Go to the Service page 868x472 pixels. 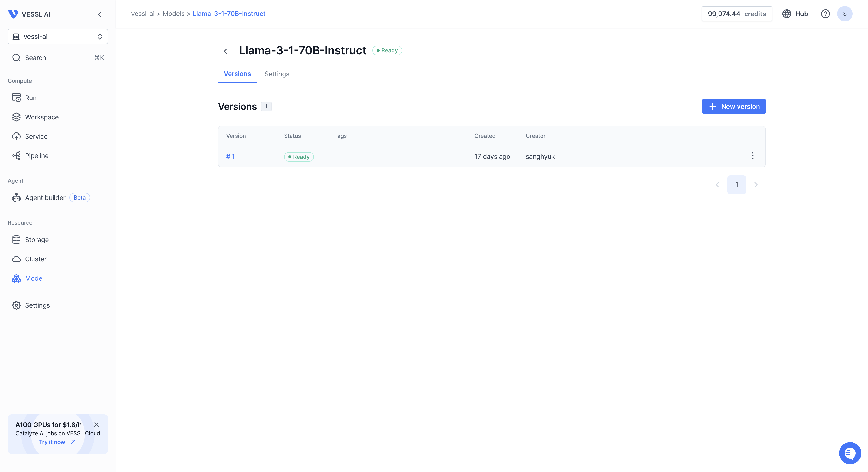(x=36, y=136)
